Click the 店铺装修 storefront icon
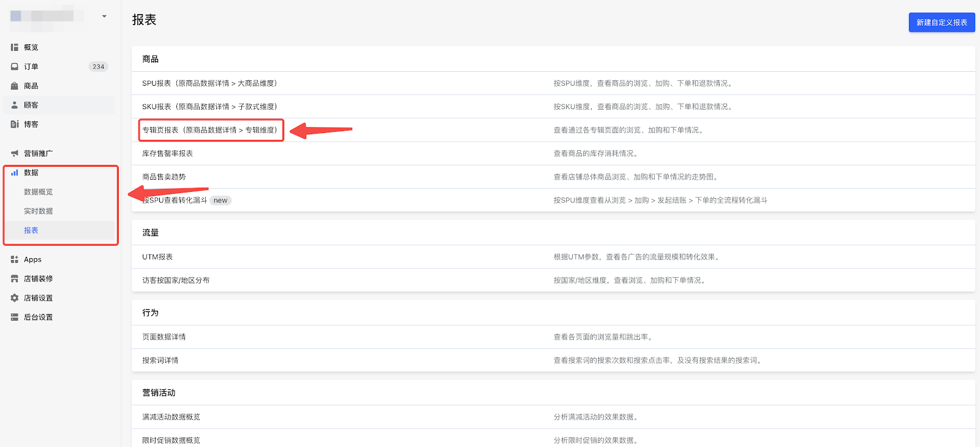The image size is (980, 447). tap(14, 278)
